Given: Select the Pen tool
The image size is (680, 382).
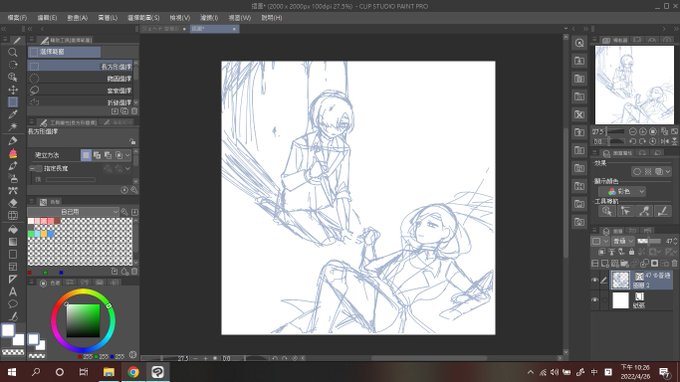Looking at the screenshot, I should coord(13,141).
